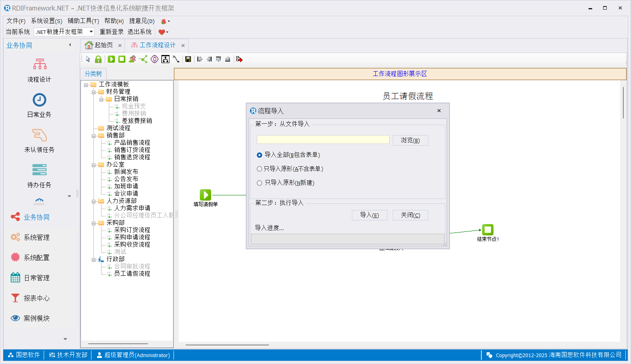Click the green lock icon in toolbar
Screen dimensions: 631x364
point(98,59)
